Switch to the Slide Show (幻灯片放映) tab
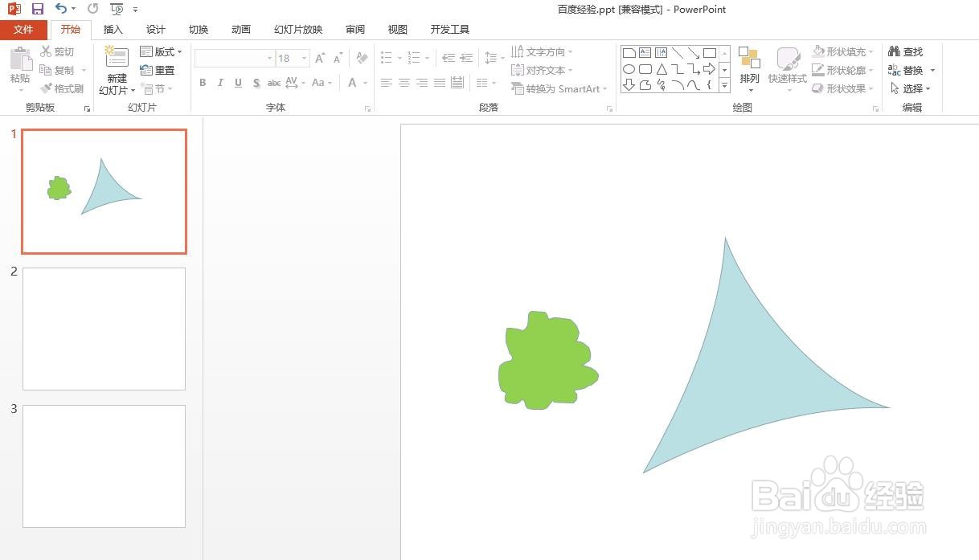Screen dimensions: 979x560 [x=298, y=30]
